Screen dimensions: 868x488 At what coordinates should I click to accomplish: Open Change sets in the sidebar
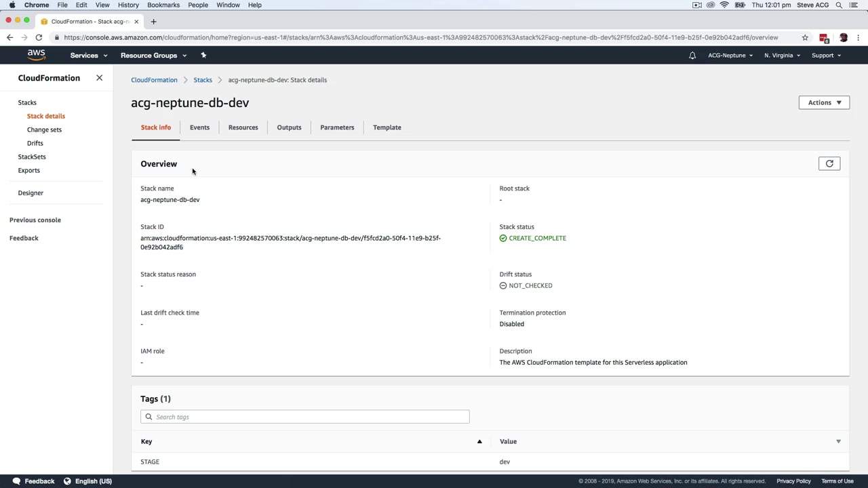(44, 129)
